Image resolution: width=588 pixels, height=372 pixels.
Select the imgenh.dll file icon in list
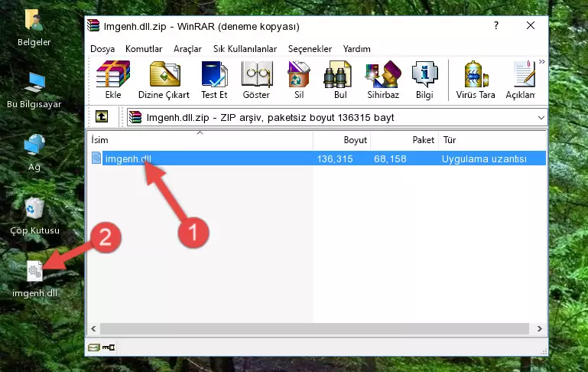point(96,158)
